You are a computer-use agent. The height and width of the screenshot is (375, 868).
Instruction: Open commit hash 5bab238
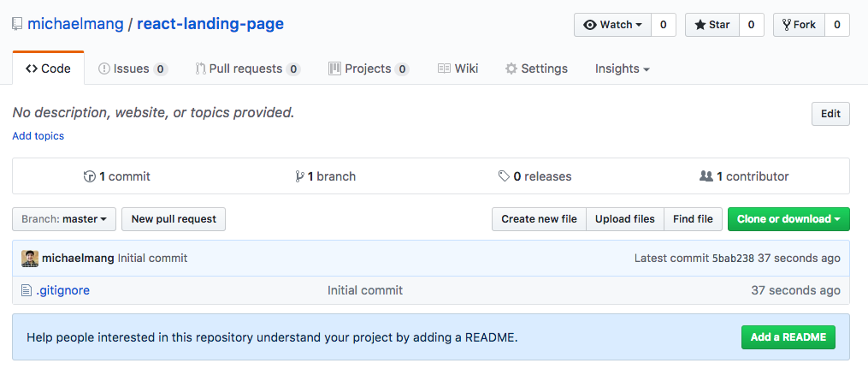pos(733,258)
